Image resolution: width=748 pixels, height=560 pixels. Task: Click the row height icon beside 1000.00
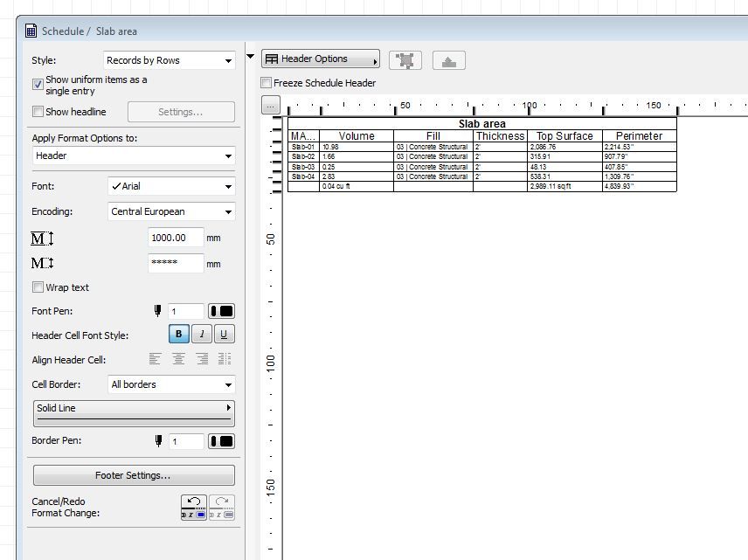pyautogui.click(x=42, y=238)
